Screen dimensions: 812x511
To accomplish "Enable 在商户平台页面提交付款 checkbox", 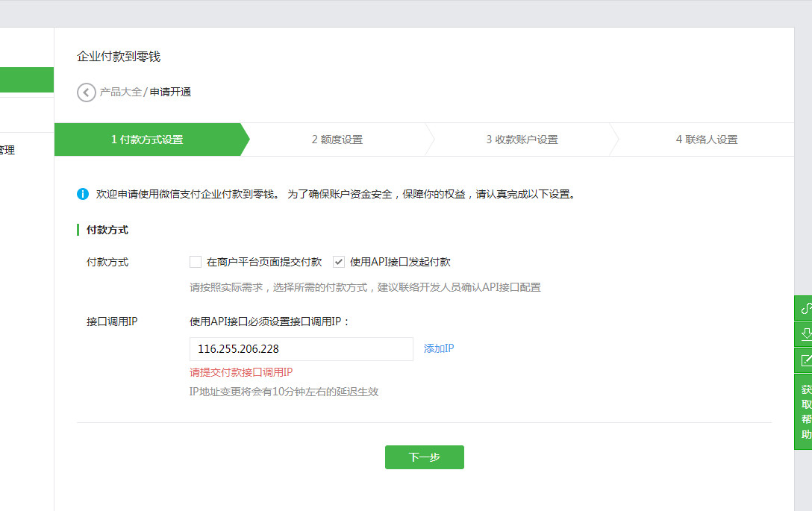I will (x=196, y=262).
